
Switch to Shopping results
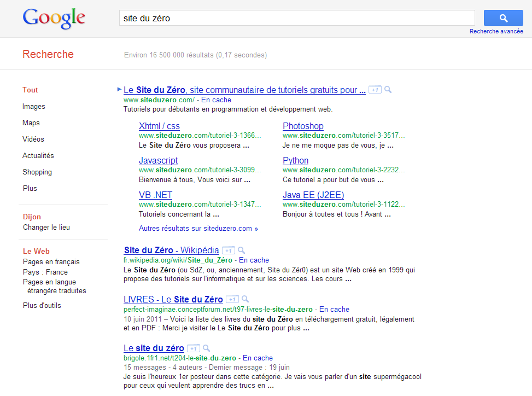(x=37, y=172)
